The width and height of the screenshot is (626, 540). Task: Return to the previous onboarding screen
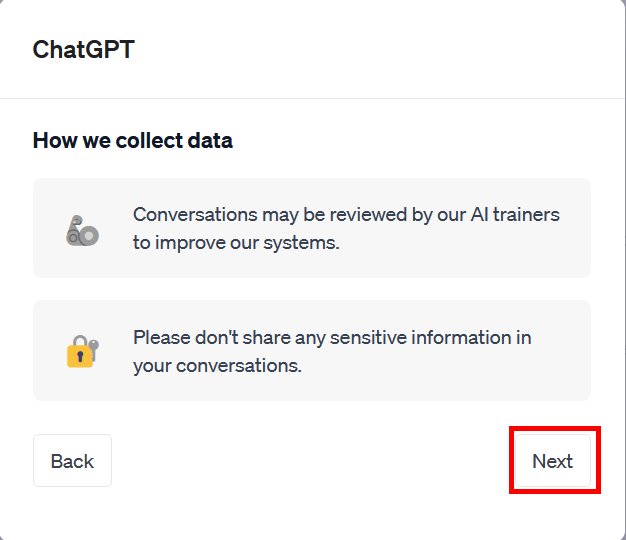click(x=72, y=461)
